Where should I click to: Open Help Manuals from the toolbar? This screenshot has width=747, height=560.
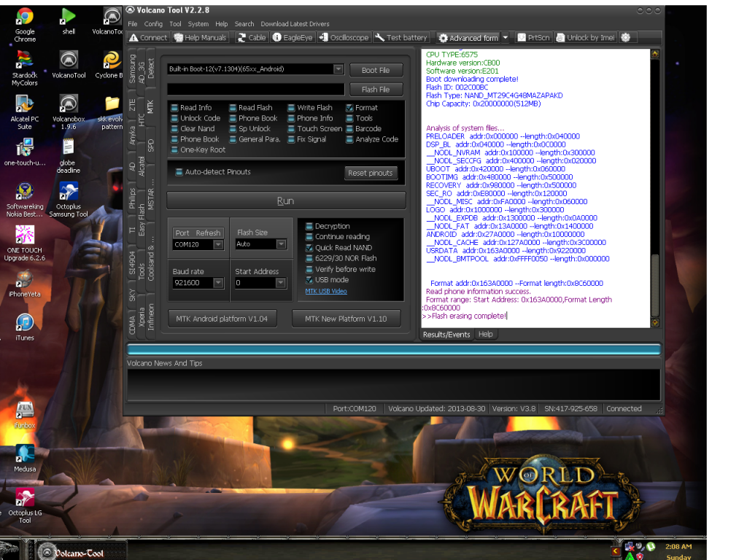[200, 38]
